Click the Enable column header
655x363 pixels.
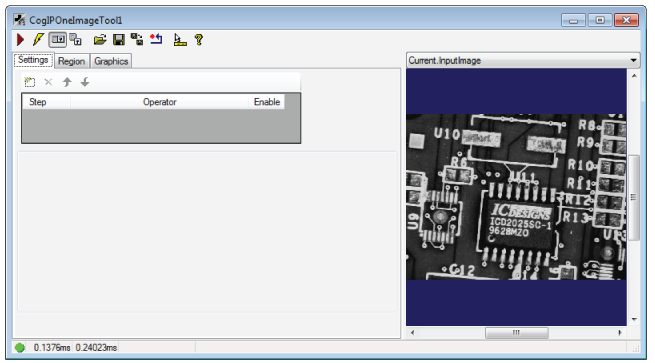click(267, 102)
